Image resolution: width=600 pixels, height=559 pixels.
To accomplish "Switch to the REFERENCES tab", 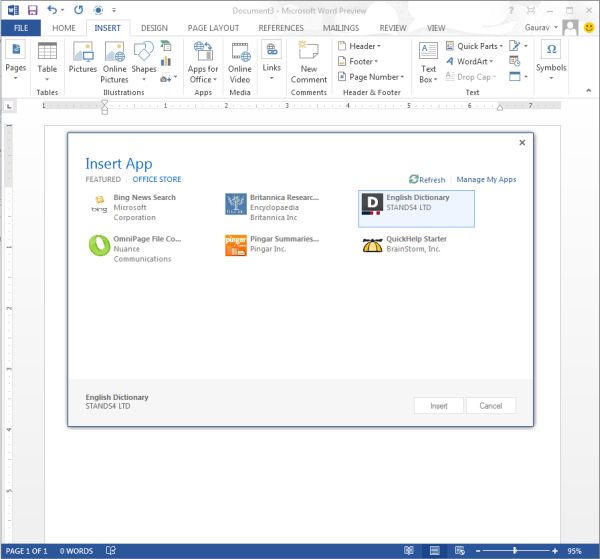I will [x=281, y=28].
